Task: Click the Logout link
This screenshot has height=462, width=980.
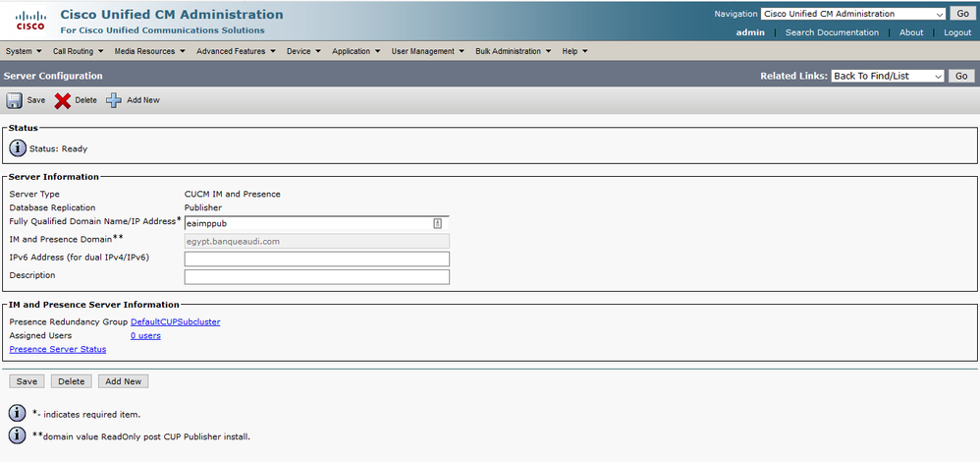Action: (957, 32)
